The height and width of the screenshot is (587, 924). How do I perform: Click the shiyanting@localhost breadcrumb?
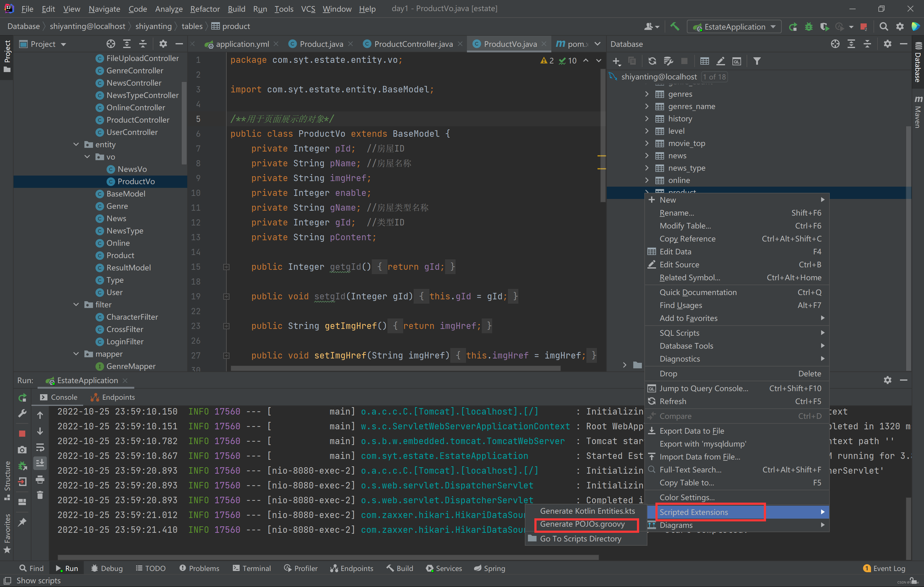[87, 26]
